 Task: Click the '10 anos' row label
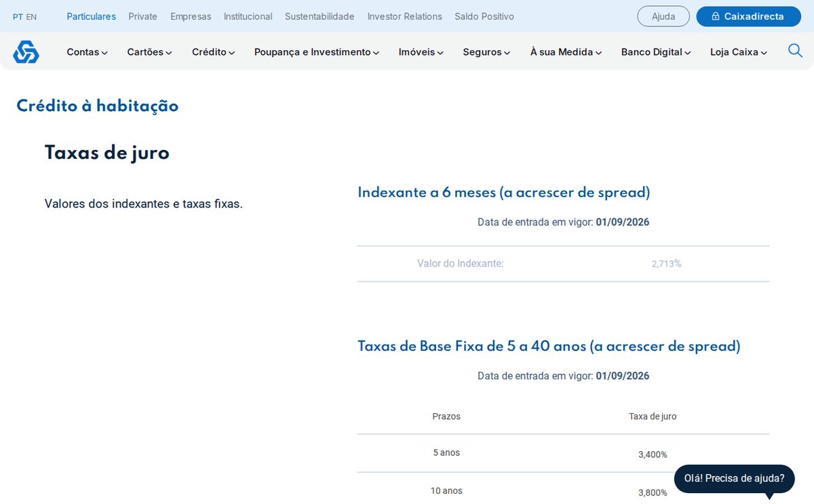446,490
